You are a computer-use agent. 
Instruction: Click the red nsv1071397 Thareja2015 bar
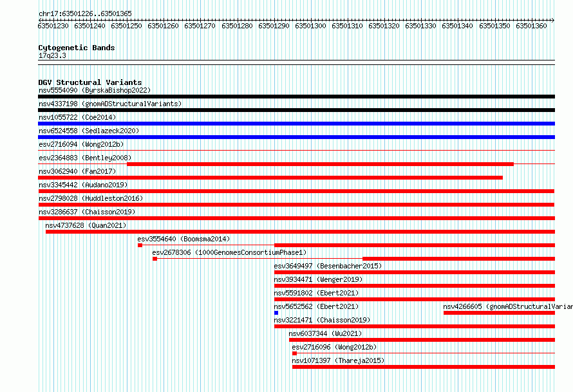(x=424, y=367)
